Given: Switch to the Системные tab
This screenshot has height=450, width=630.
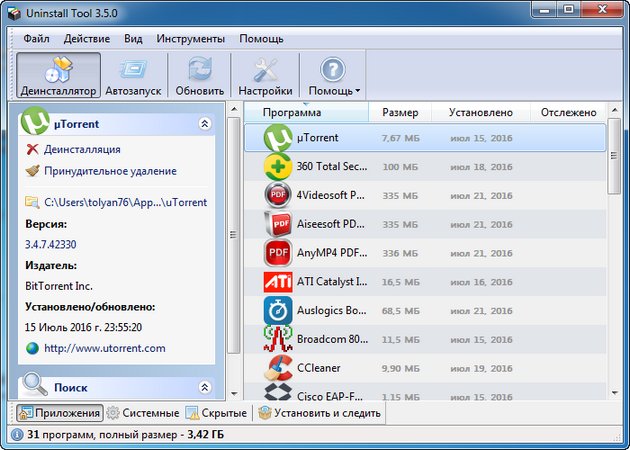Looking at the screenshot, I should (x=143, y=413).
